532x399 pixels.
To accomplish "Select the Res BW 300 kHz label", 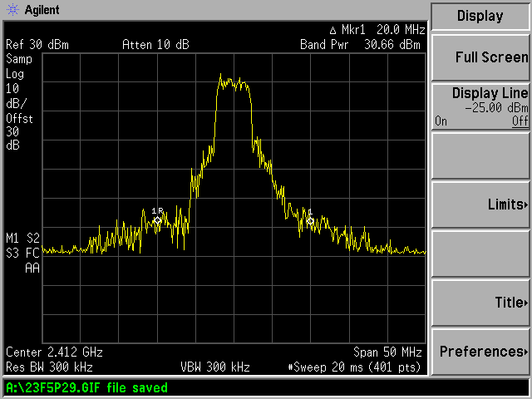I will tap(49, 367).
